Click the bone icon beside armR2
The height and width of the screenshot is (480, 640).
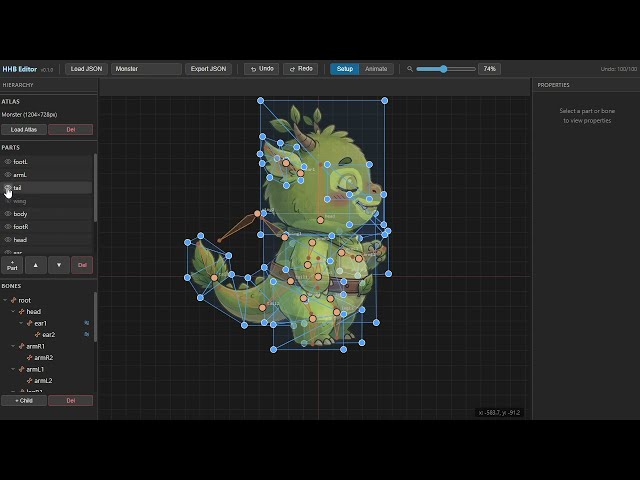(x=30, y=357)
